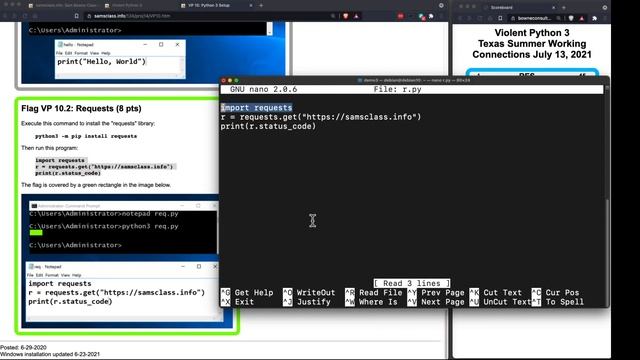Click the 'Flag VP 10.2: Requests (8 pts)' heading
This screenshot has width=640, height=360.
tap(81, 109)
